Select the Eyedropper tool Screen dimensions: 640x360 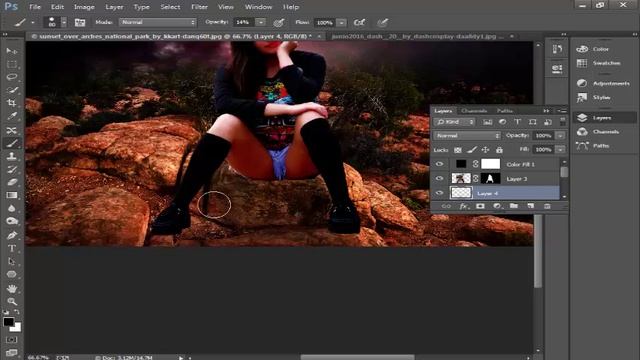[12, 116]
